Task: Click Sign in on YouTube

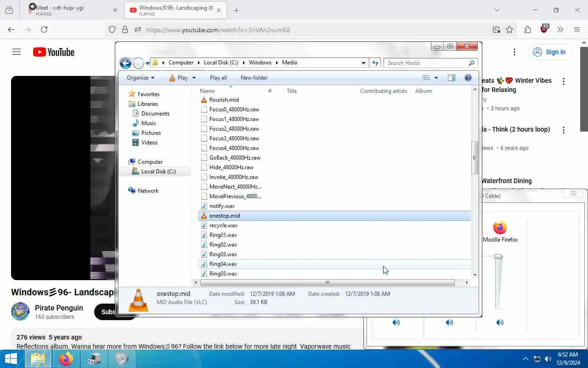Action: click(x=549, y=52)
